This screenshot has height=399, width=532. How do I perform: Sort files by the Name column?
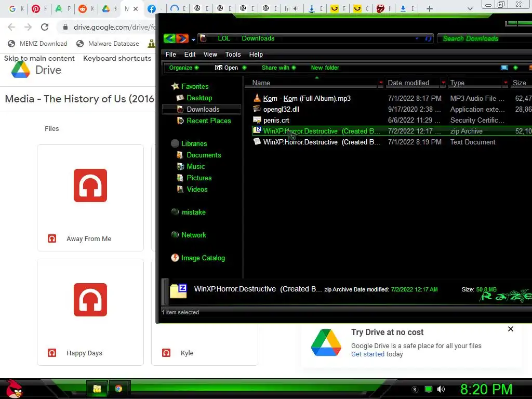pyautogui.click(x=261, y=83)
